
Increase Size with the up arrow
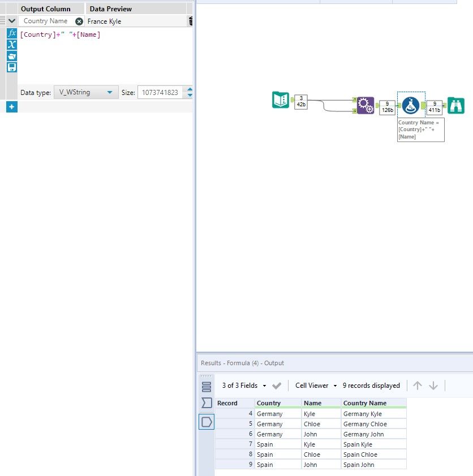(190, 89)
